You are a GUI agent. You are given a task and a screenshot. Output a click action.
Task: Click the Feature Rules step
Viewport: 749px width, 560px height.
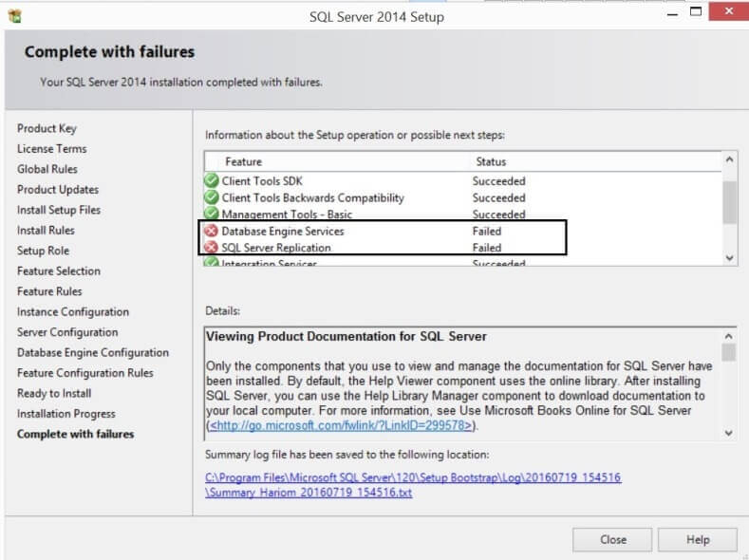pyautogui.click(x=49, y=291)
